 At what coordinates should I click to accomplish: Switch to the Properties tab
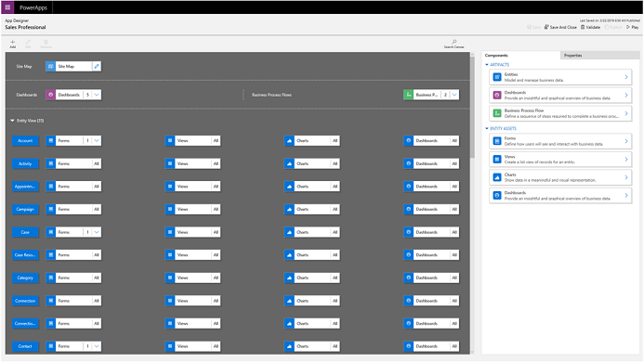(599, 56)
